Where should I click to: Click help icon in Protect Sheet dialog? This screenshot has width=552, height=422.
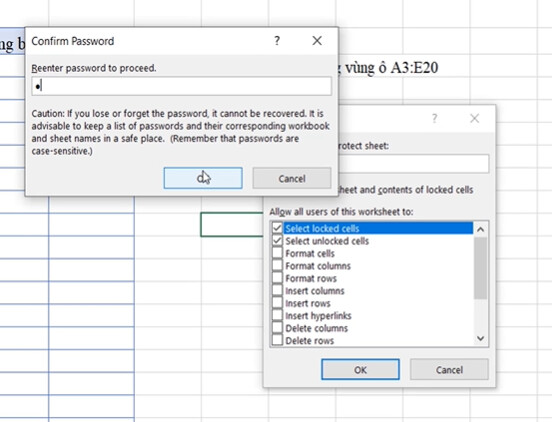pyautogui.click(x=434, y=118)
